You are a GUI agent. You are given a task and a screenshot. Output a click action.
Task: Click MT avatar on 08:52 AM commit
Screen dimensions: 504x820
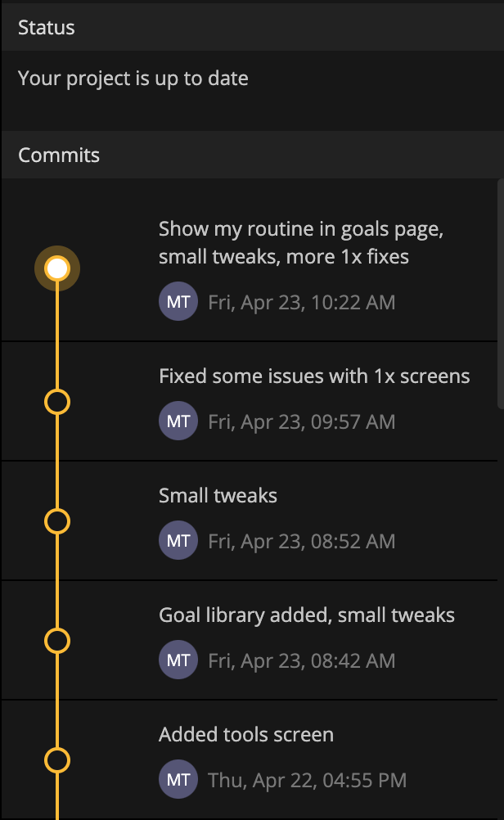tap(178, 540)
